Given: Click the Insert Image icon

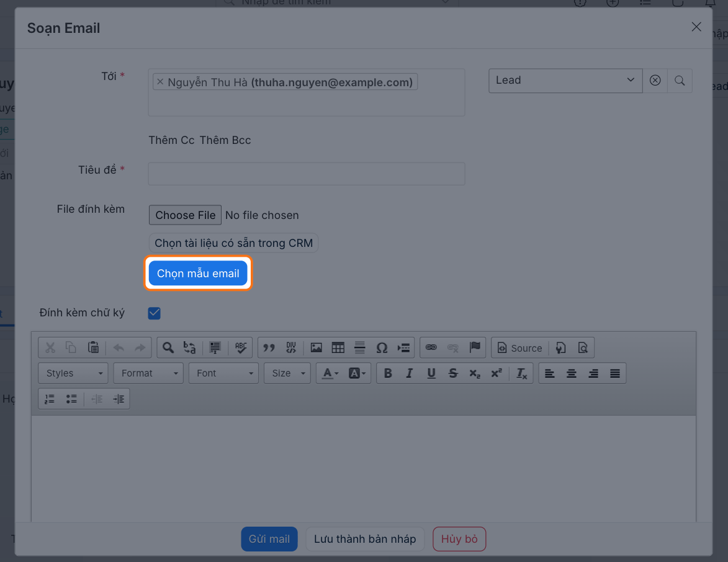Looking at the screenshot, I should coord(316,347).
